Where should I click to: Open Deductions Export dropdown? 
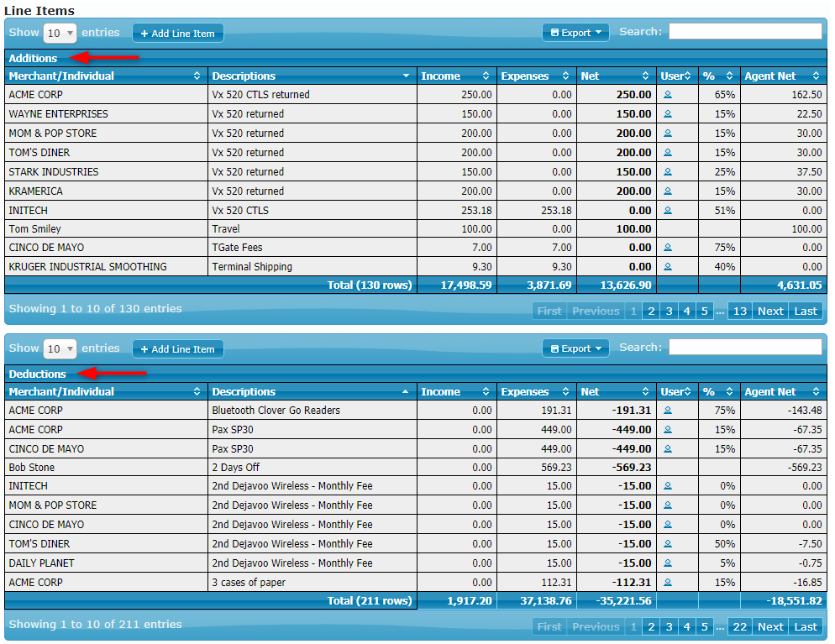pos(575,348)
